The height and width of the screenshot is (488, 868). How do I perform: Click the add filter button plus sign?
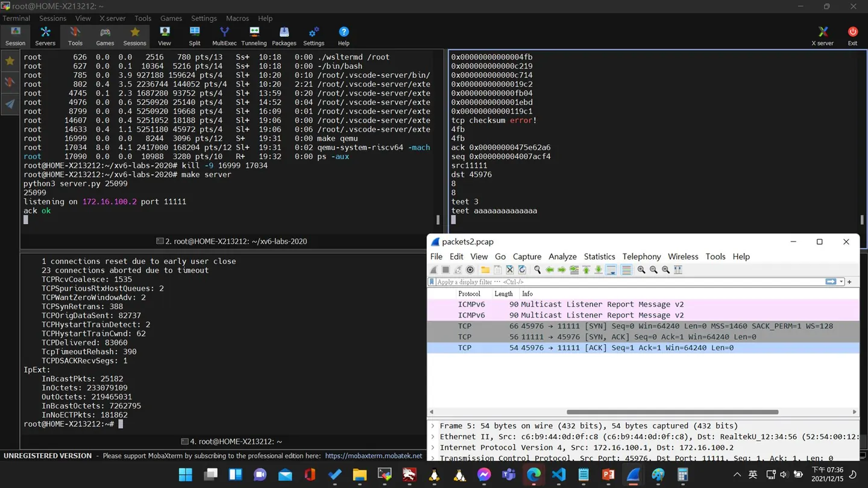[850, 282]
